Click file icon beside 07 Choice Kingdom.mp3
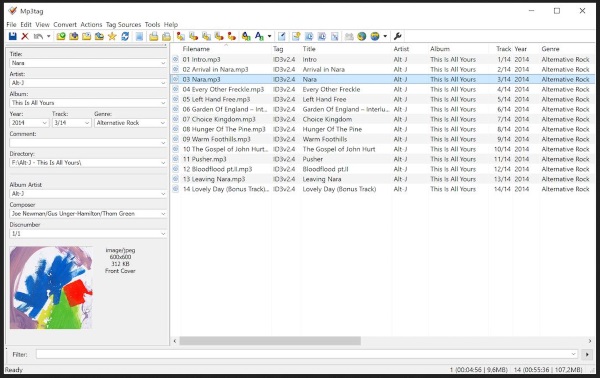 pos(176,119)
